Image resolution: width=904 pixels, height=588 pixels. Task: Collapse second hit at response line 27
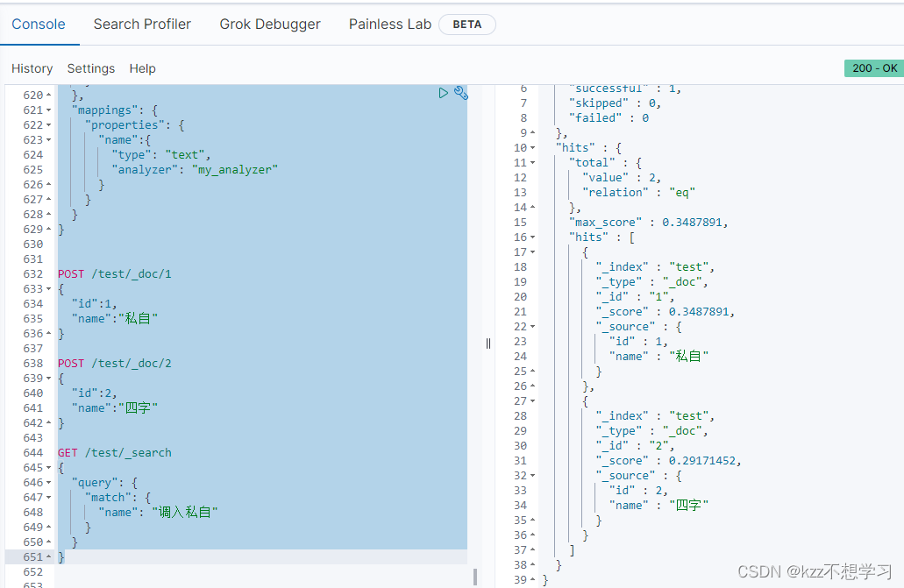tap(533, 400)
